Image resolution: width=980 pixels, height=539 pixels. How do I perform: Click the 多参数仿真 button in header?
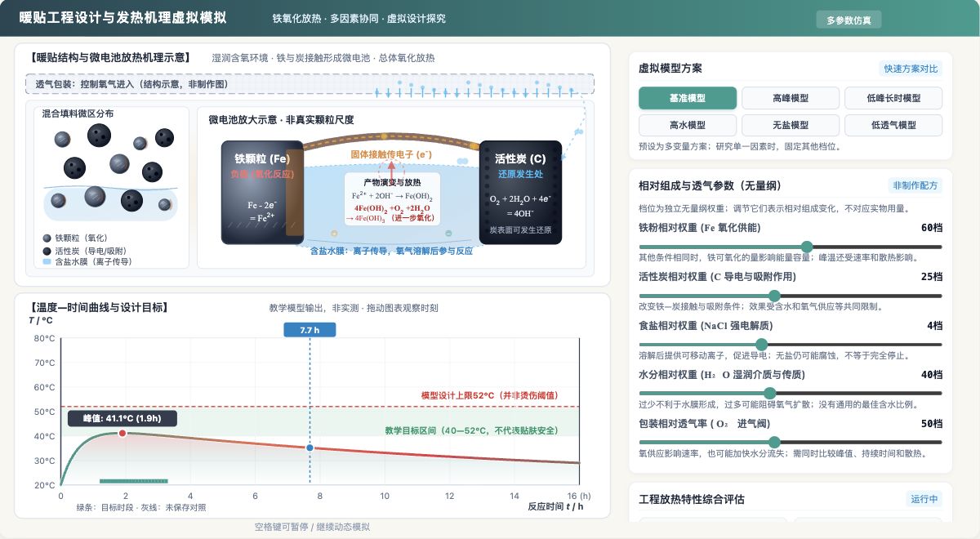click(x=849, y=20)
